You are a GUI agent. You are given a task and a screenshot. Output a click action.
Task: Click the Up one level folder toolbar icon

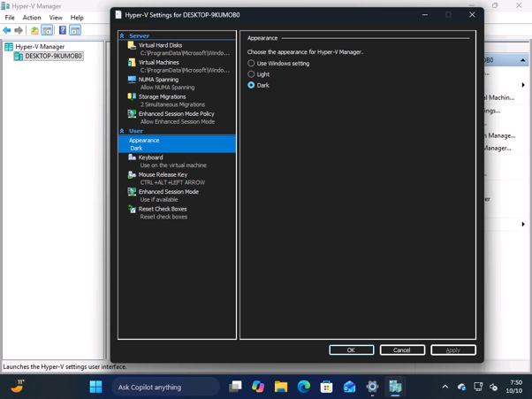[34, 30]
